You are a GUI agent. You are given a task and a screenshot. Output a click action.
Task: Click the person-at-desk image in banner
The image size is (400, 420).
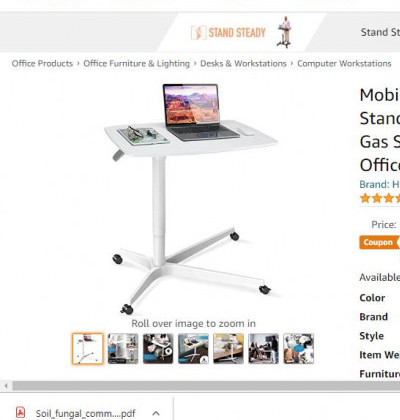coord(284,32)
